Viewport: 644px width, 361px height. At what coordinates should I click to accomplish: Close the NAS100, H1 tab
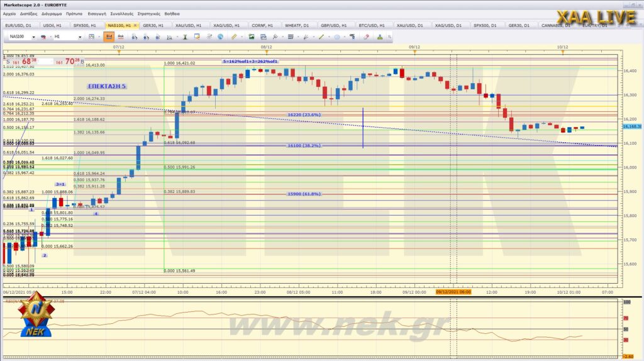(136, 25)
